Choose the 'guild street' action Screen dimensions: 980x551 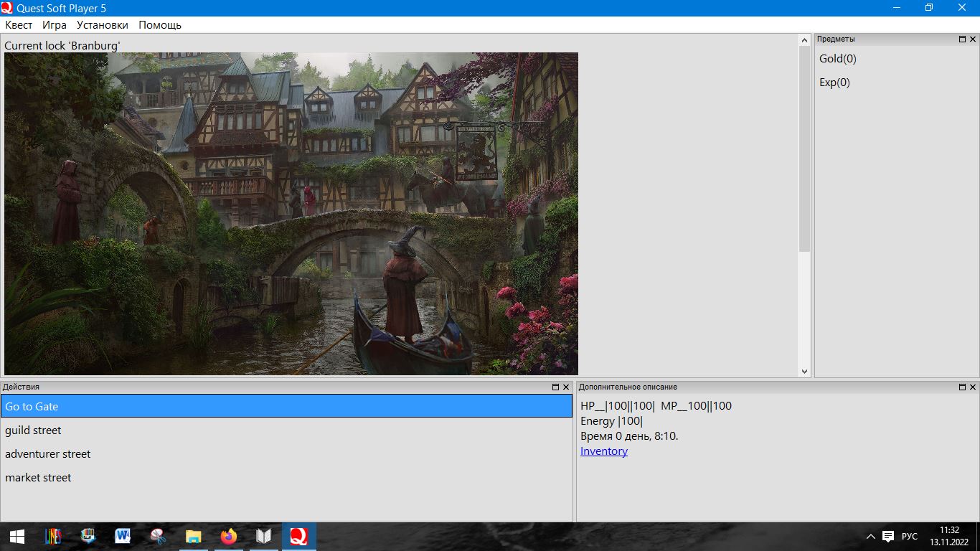click(33, 430)
